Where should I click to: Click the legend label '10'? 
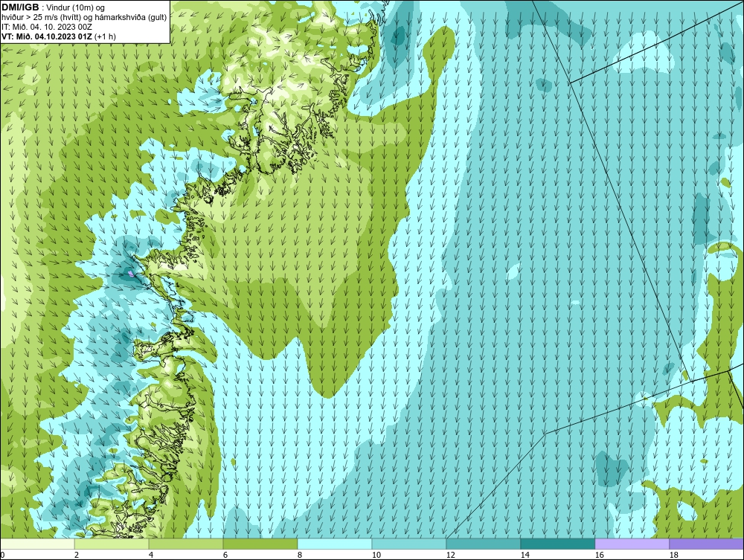(x=376, y=555)
